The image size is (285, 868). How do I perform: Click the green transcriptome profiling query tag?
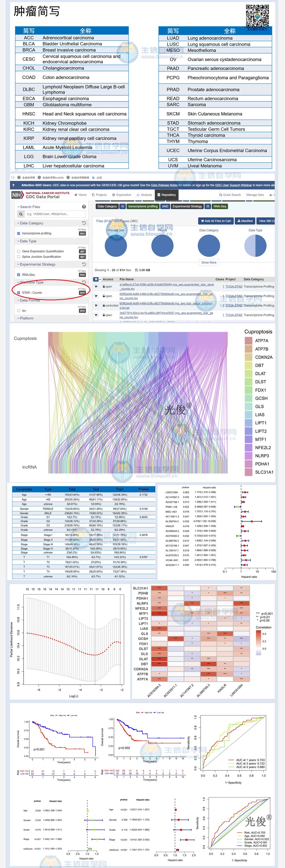[143, 206]
